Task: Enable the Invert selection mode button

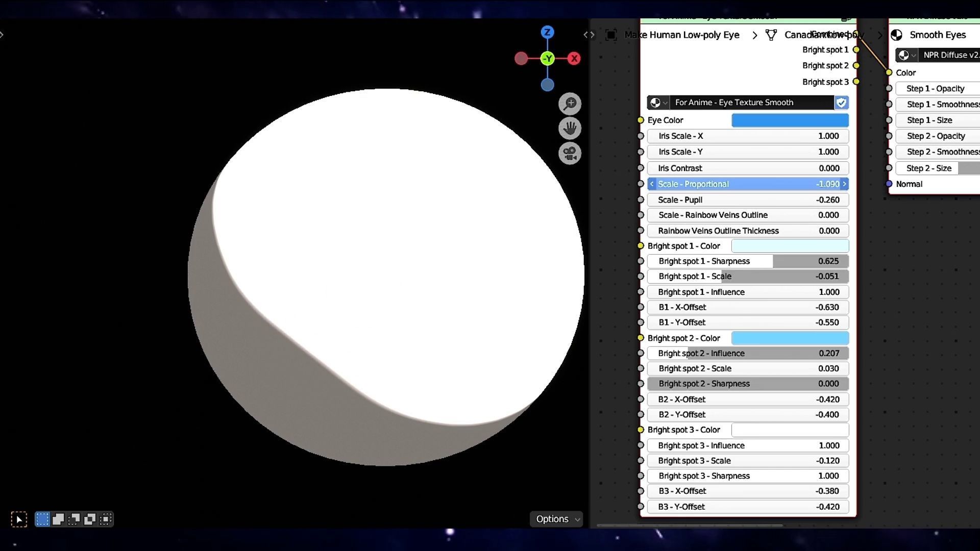Action: point(90,519)
